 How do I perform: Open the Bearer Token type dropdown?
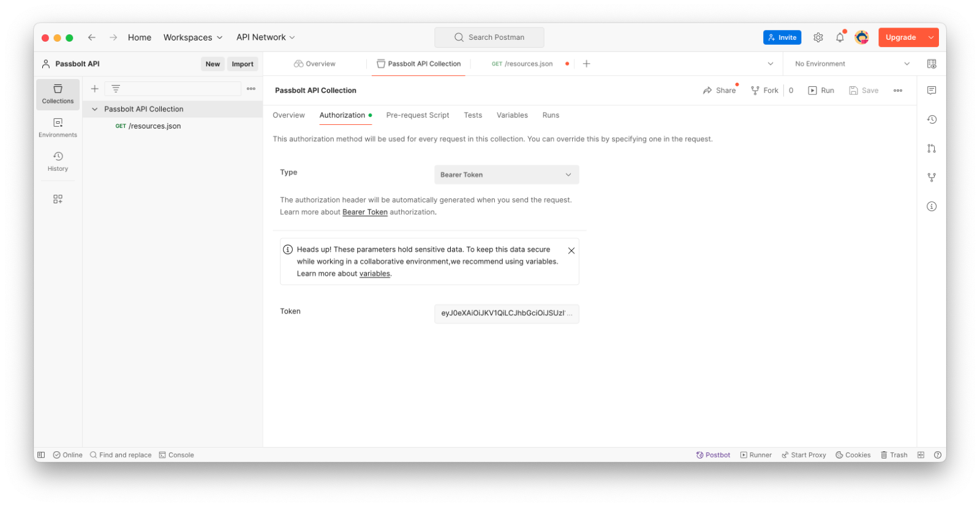click(507, 175)
